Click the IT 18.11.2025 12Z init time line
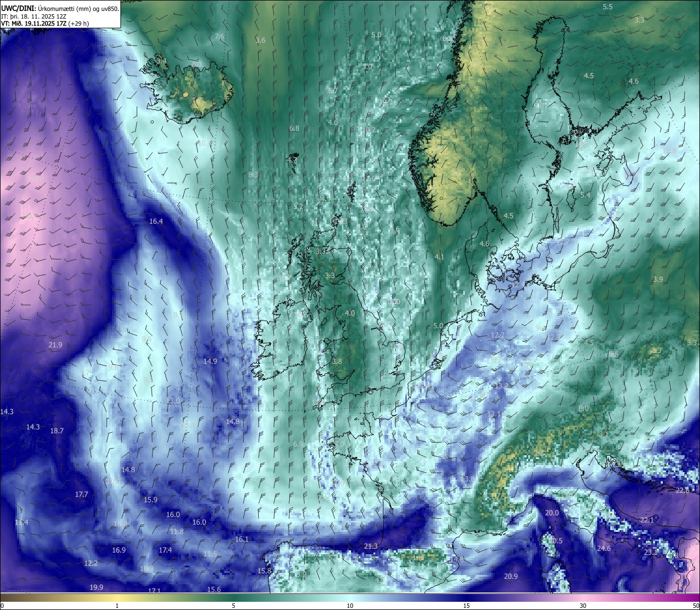Screen dimensions: 700x610 pyautogui.click(x=34, y=16)
